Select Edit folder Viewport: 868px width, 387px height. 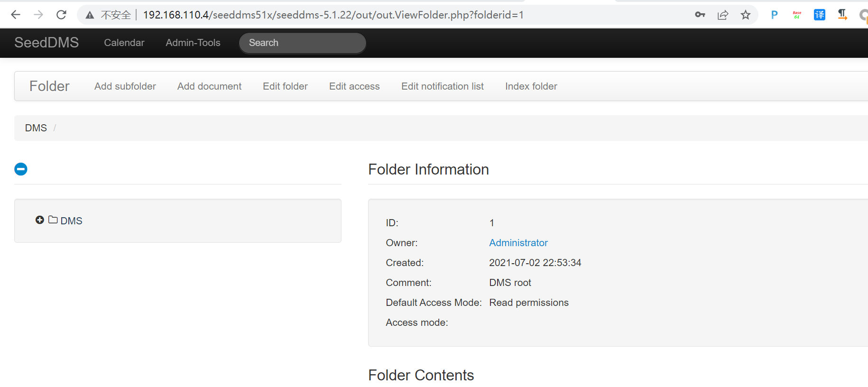286,86
